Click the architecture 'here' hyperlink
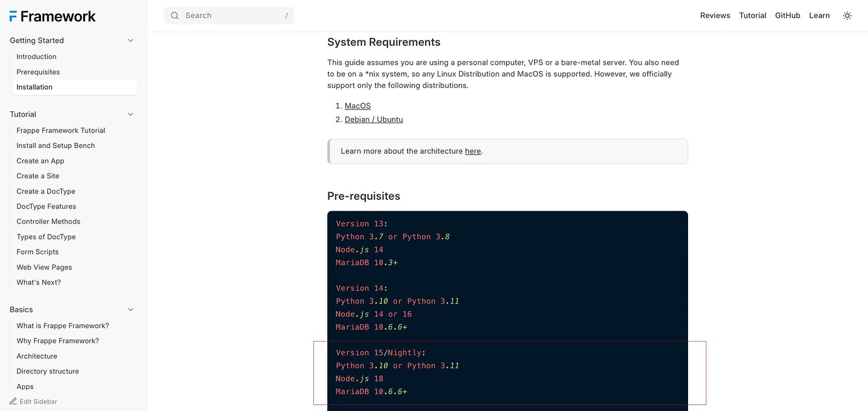The height and width of the screenshot is (411, 868). pyautogui.click(x=472, y=151)
